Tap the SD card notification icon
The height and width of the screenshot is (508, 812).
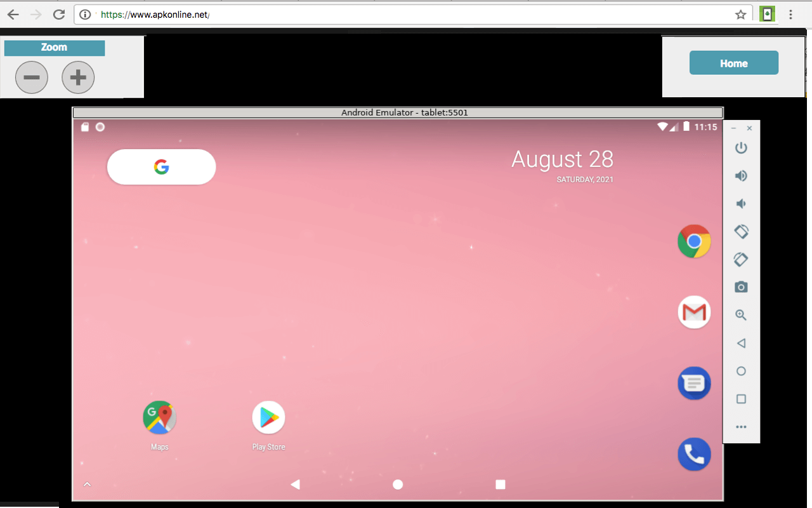coord(85,127)
